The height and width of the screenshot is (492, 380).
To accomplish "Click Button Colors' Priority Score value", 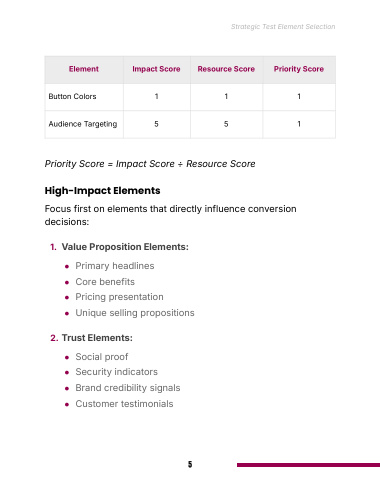I will pyautogui.click(x=299, y=97).
